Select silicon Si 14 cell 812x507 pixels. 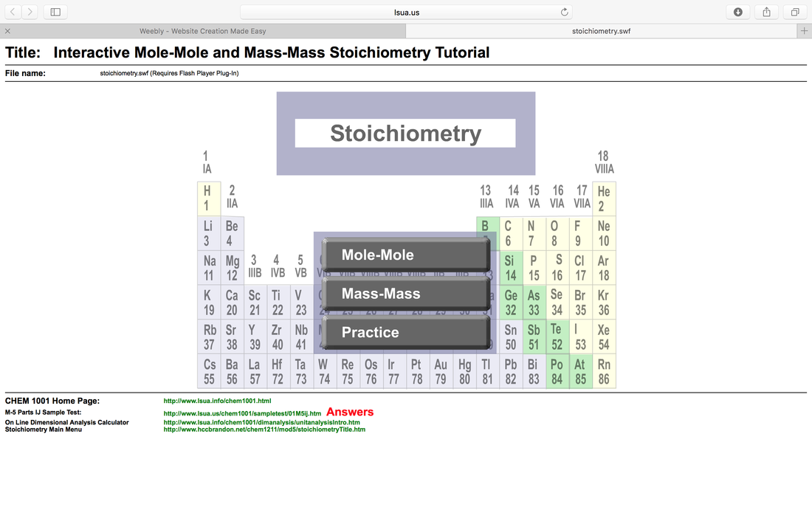tap(511, 268)
